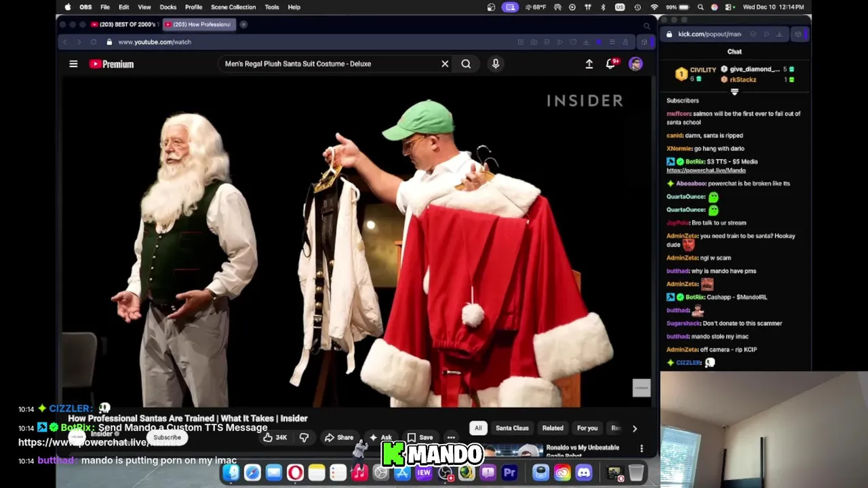868x488 pixels.
Task: Like the video showing 34K
Action: tap(275, 437)
